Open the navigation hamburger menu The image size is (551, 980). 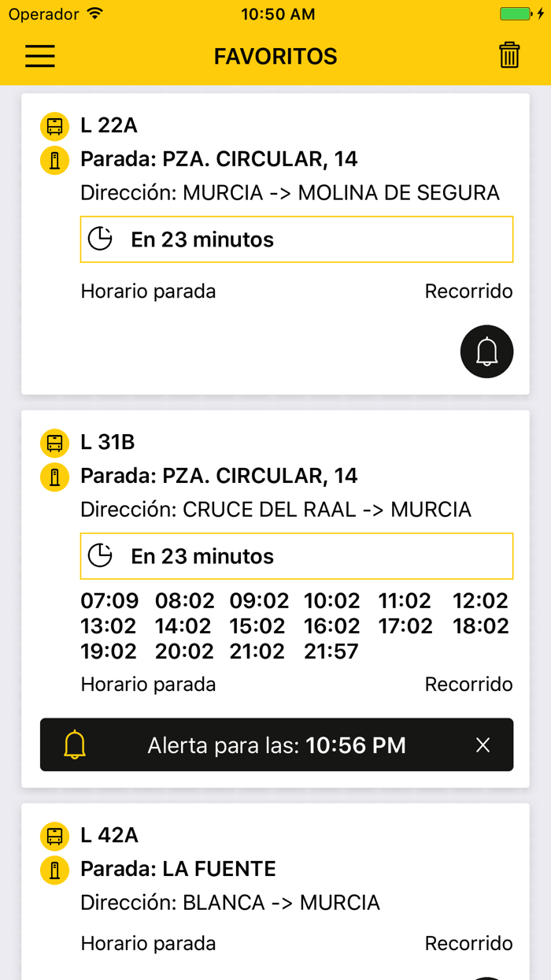click(39, 56)
